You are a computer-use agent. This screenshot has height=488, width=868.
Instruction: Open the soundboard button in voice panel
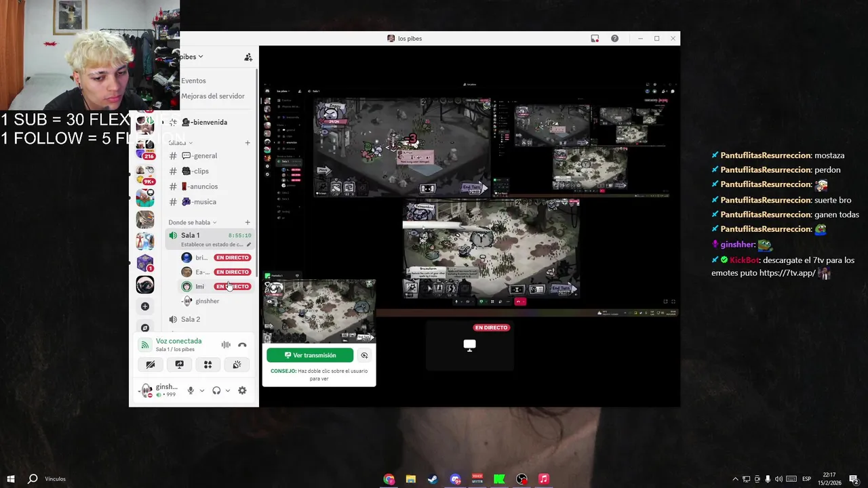point(237,365)
